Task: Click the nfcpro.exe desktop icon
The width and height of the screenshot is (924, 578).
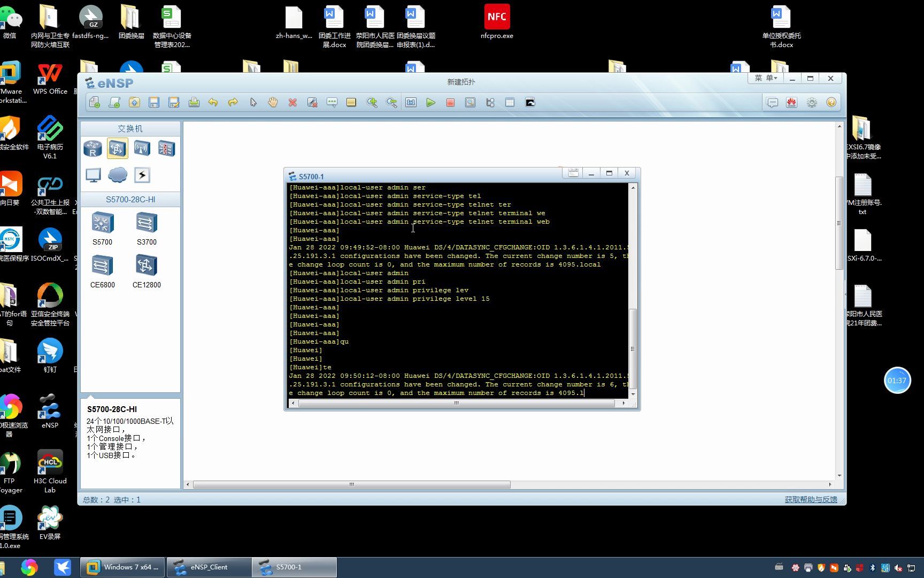Action: 497,22
